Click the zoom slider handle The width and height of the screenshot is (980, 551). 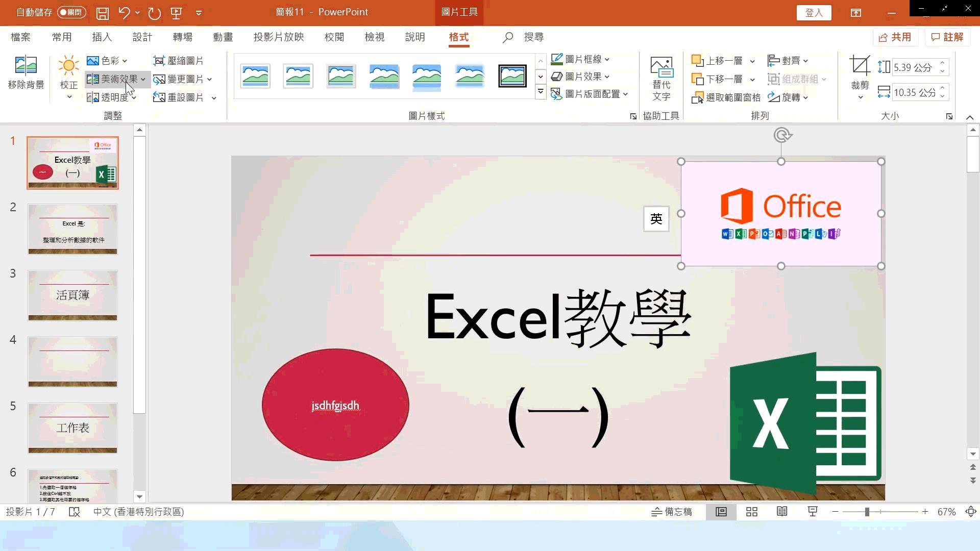867,512
